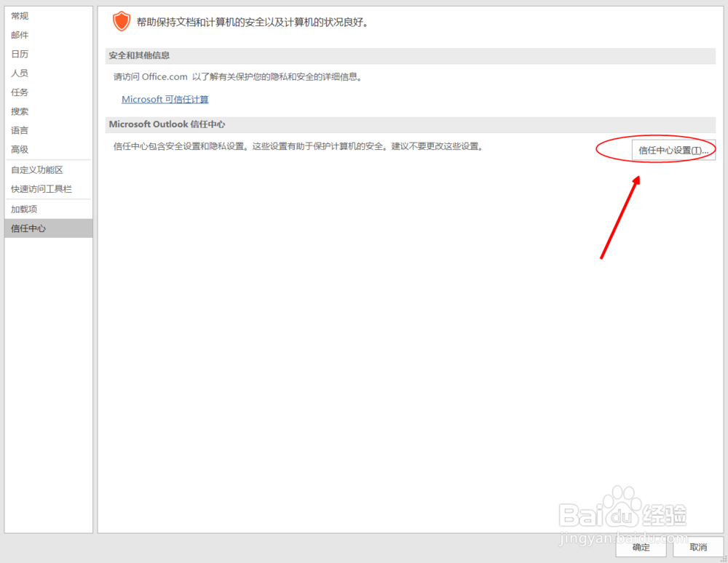Select the highlighted 信任中心 category
728x563 pixels.
point(48,228)
